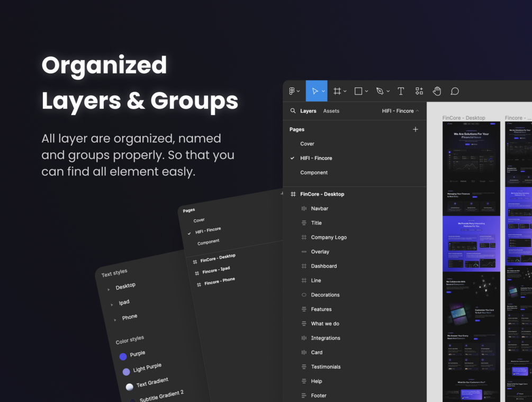Select the Navbar layer

click(x=320, y=209)
